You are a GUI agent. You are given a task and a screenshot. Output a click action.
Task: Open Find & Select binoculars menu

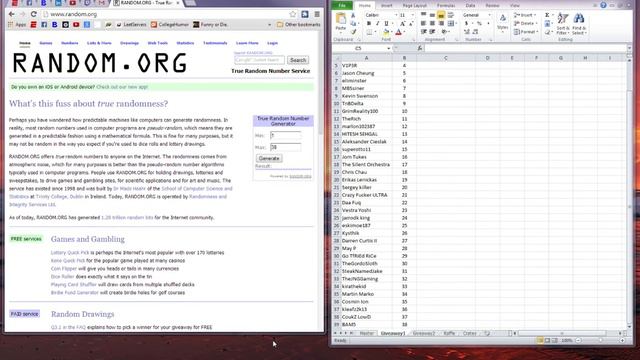click(579, 24)
